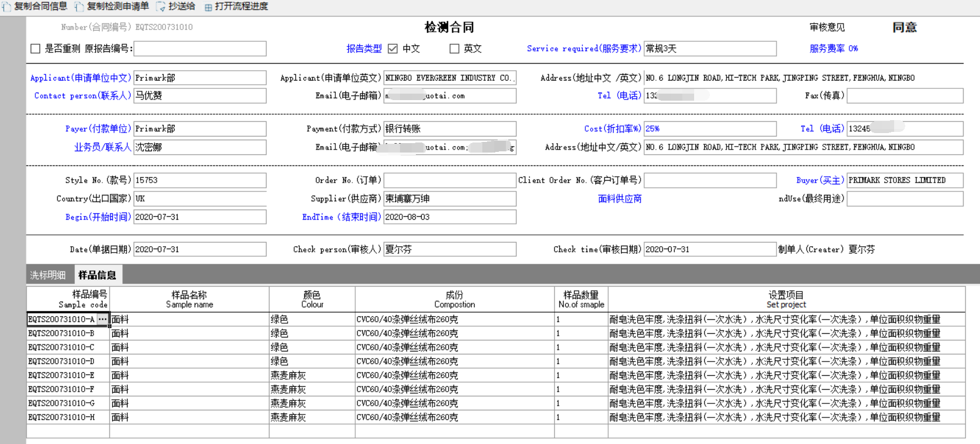Click the Order No.(订单) input field
The height and width of the screenshot is (444, 980).
click(x=450, y=180)
